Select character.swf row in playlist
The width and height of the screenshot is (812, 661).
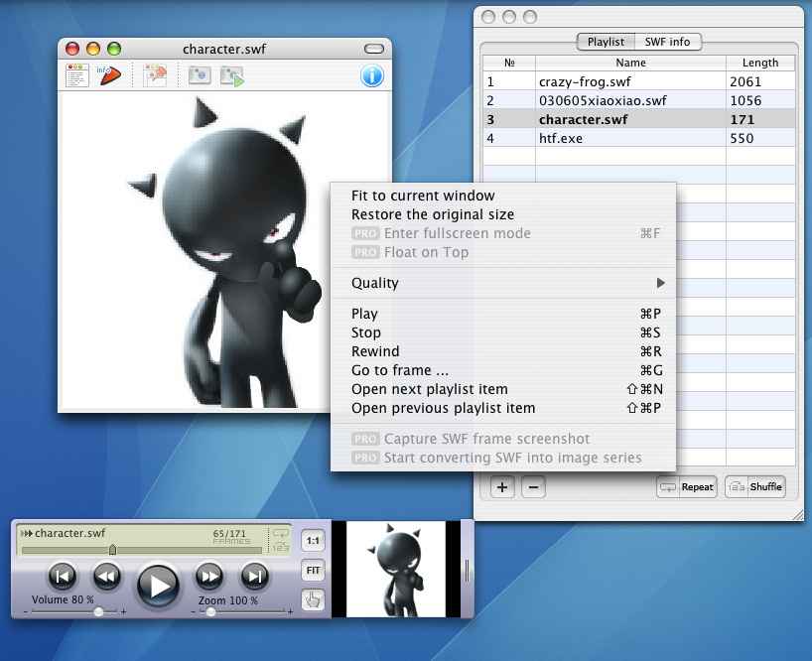(639, 119)
